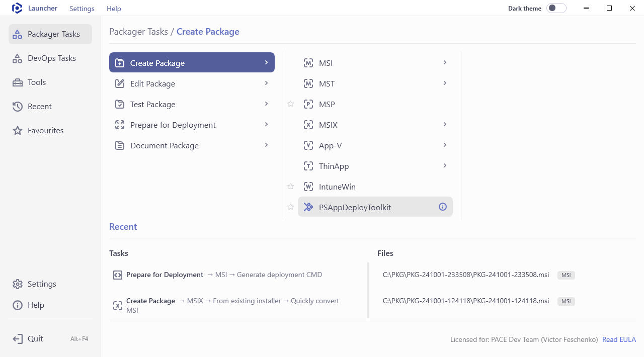Screen dimensions: 644x357
Task: Open the Read EULA link
Action: (x=619, y=339)
